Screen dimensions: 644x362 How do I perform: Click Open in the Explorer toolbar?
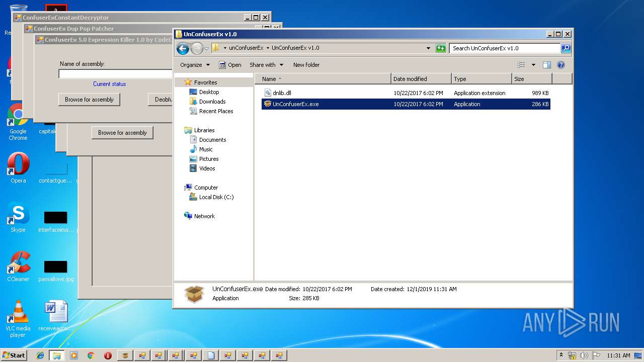(230, 65)
